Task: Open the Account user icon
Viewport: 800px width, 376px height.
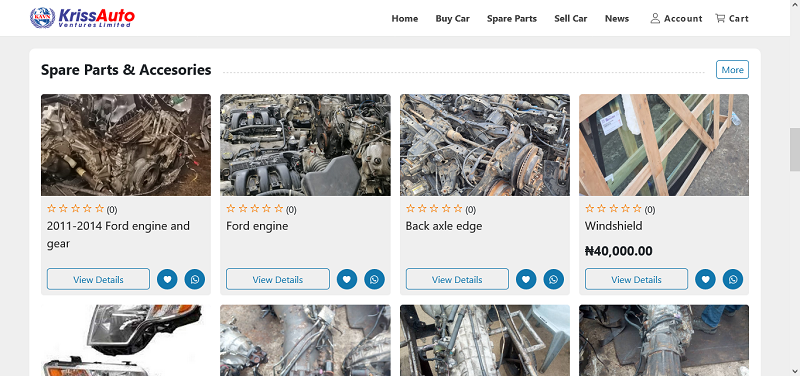Action: pos(655,18)
